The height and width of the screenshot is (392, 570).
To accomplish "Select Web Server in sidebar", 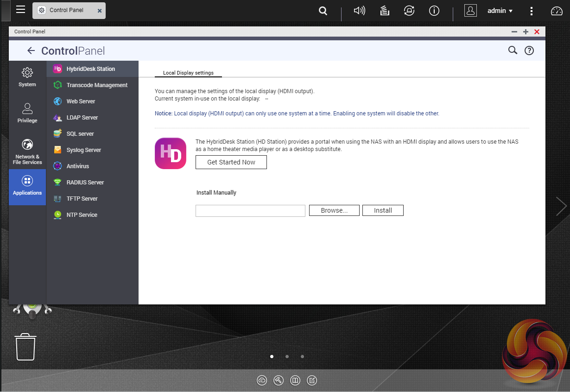I will click(x=81, y=101).
